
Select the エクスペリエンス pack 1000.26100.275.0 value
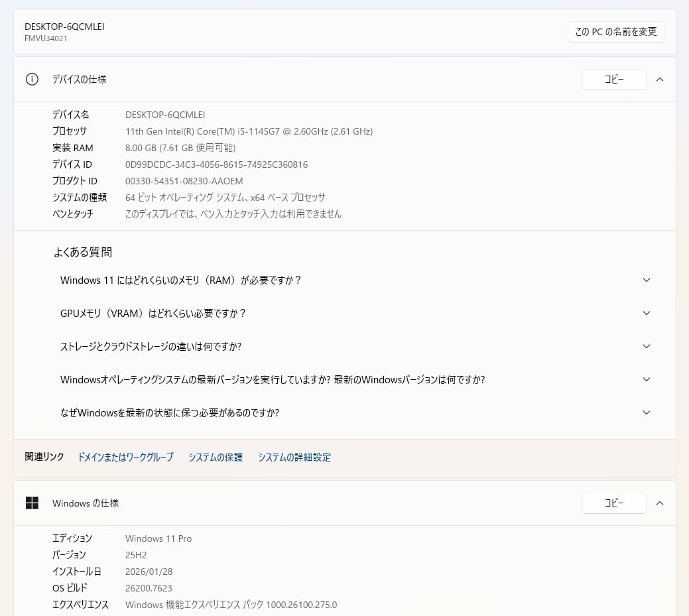click(231, 605)
